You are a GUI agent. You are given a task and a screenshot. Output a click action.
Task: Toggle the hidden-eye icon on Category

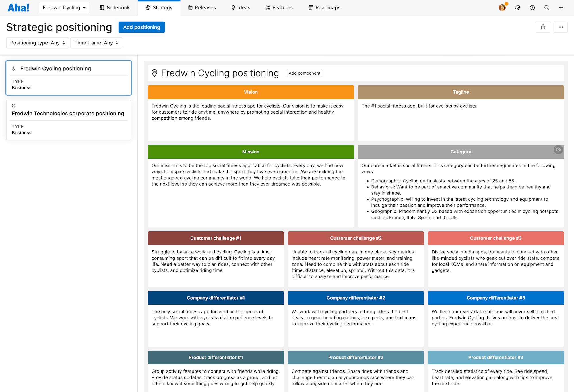point(558,150)
